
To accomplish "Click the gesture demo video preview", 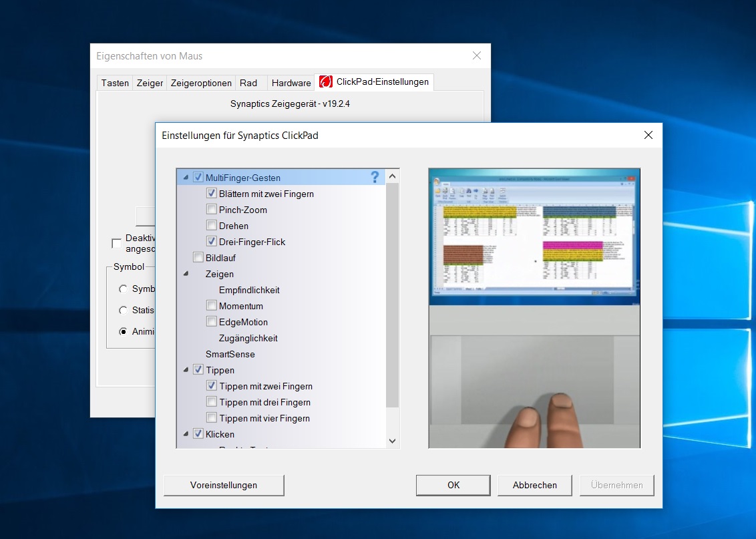I will click(x=534, y=308).
